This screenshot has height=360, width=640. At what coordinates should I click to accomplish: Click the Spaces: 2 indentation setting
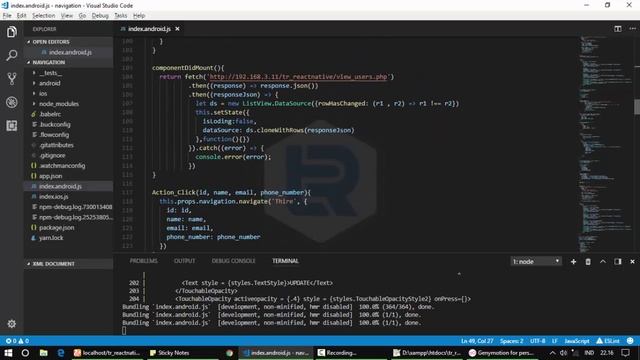click(x=511, y=340)
